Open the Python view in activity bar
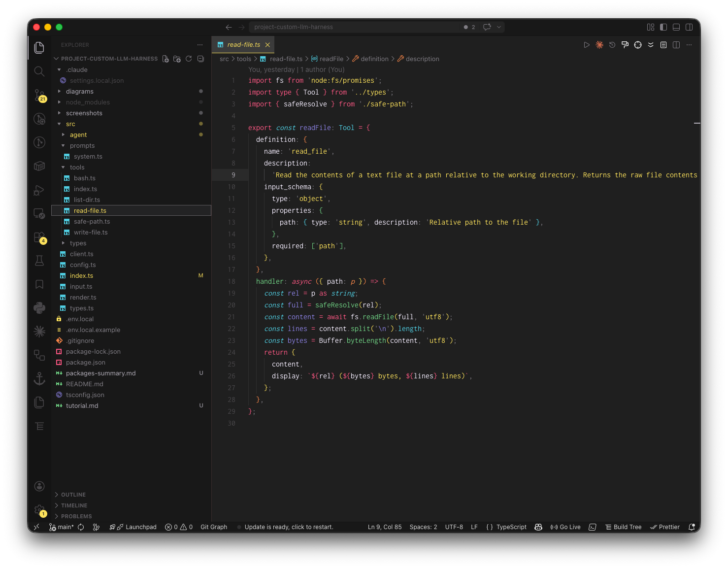Screen dimensions: 728x569 click(39, 308)
